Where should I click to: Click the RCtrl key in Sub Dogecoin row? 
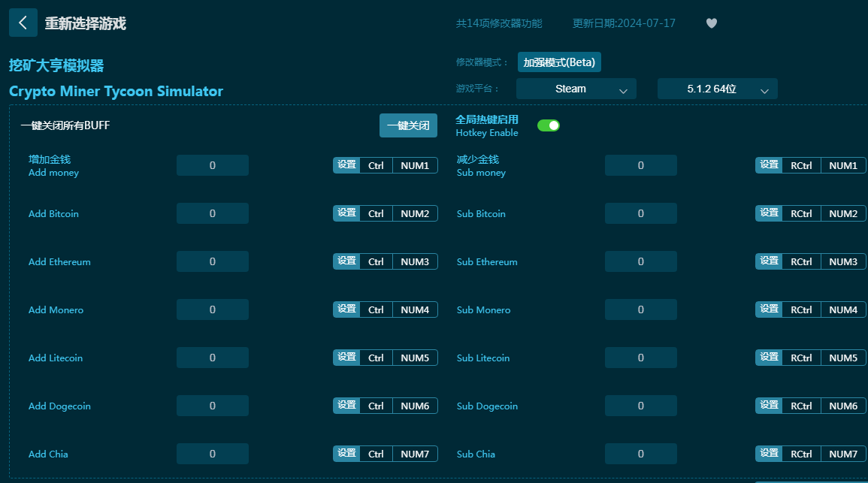click(801, 406)
